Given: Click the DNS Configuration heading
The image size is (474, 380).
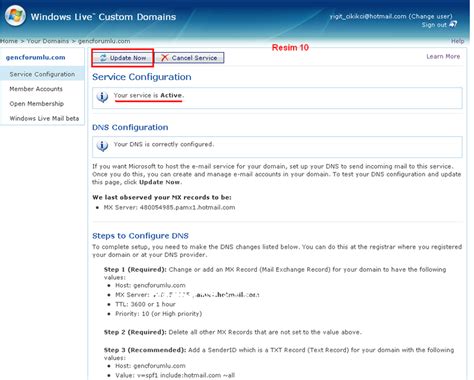Looking at the screenshot, I should (130, 127).
